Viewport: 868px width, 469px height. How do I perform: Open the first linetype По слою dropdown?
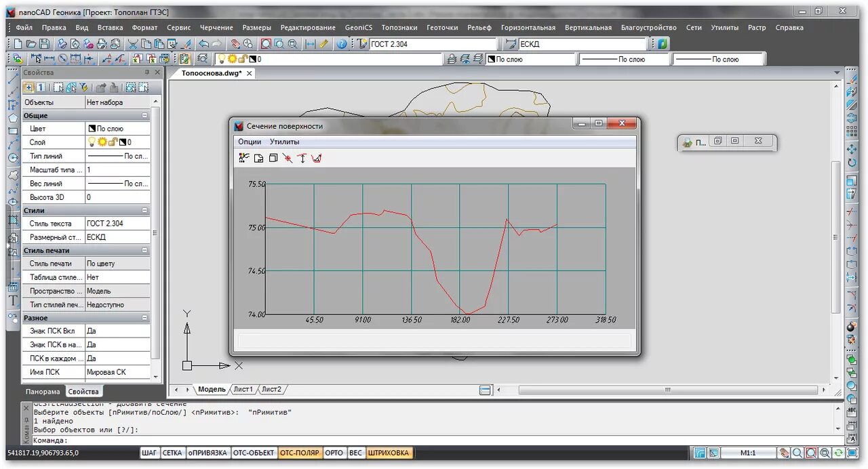tap(624, 60)
